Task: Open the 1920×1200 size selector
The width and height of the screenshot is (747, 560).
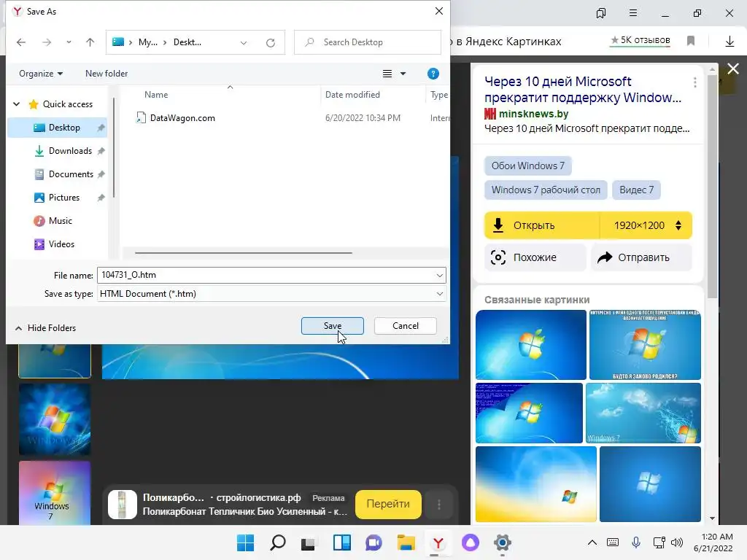Action: (x=646, y=225)
